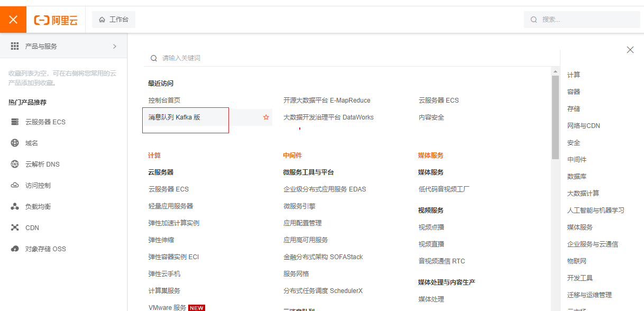Open 低代码音视频工厂

tap(444, 189)
